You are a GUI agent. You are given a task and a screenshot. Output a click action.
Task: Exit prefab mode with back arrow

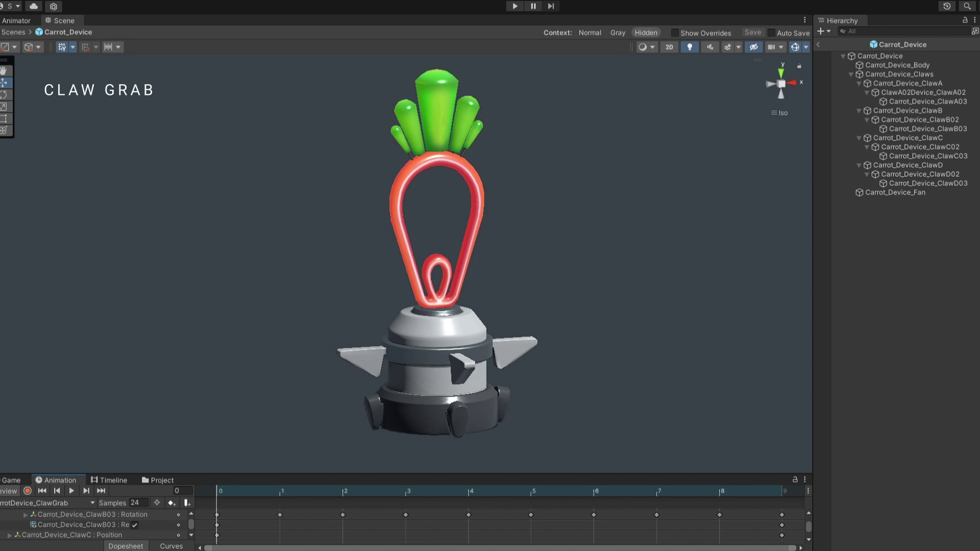(818, 44)
